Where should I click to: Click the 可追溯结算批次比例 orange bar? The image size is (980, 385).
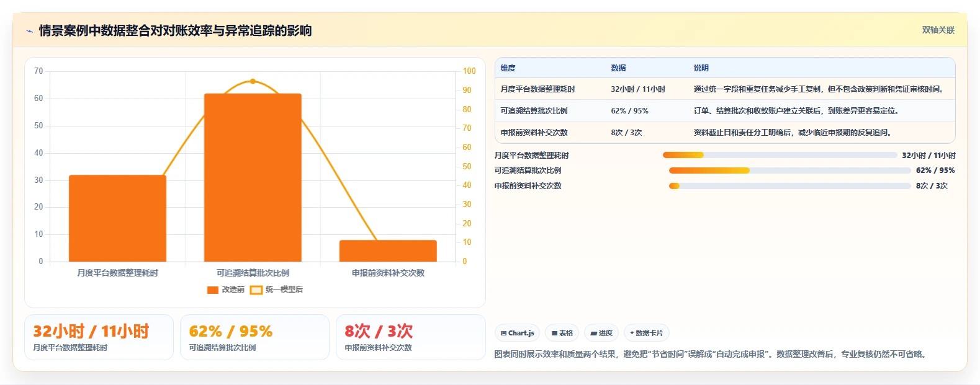(253, 177)
